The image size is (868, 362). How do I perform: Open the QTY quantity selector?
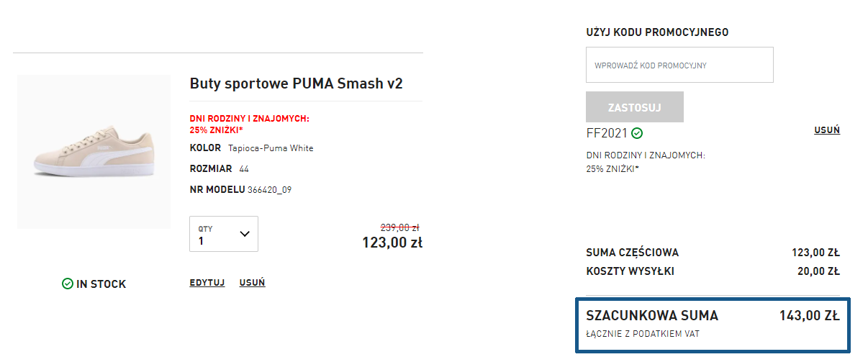[223, 234]
